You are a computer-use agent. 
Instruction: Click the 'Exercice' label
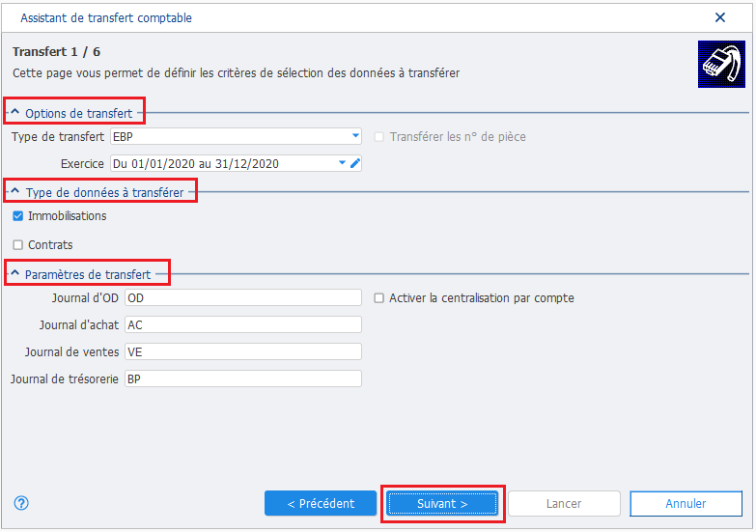pos(82,164)
